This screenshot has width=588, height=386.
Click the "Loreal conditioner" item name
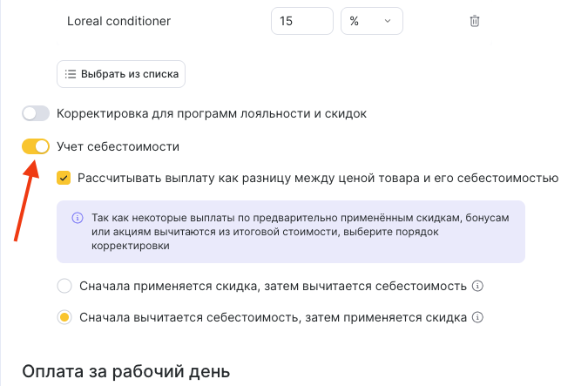click(x=118, y=22)
